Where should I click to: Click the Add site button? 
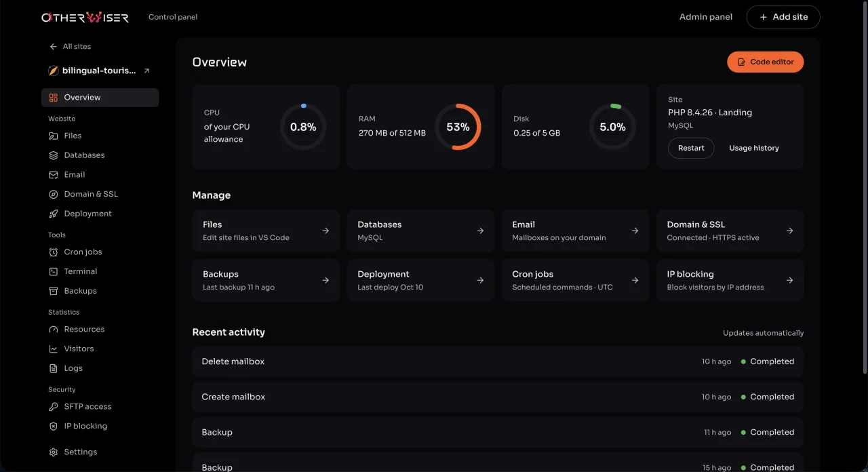[783, 17]
